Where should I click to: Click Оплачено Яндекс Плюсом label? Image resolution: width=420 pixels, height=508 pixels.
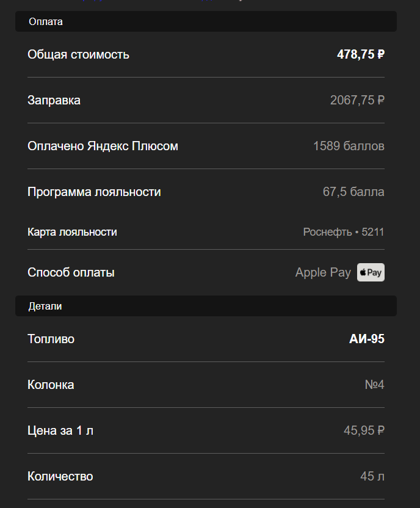pos(103,146)
